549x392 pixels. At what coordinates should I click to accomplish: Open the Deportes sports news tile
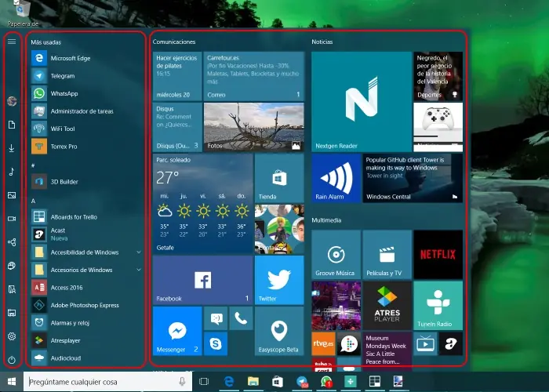[438, 76]
